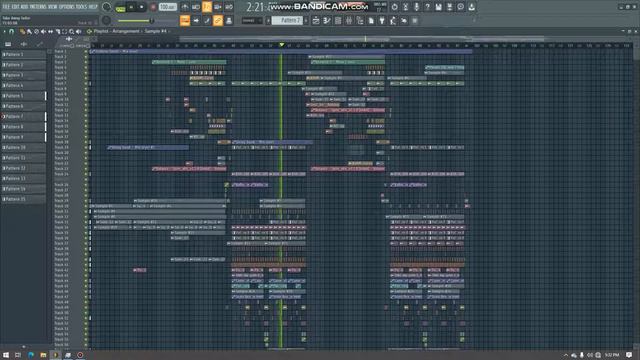Open the Browser icon
Screen dimensions: 640x360
click(x=360, y=20)
